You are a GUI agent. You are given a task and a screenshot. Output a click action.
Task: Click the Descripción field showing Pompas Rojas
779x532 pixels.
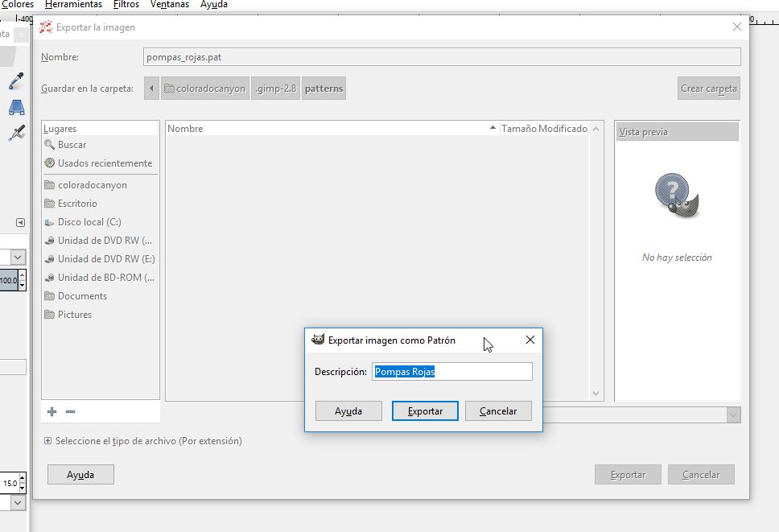452,371
